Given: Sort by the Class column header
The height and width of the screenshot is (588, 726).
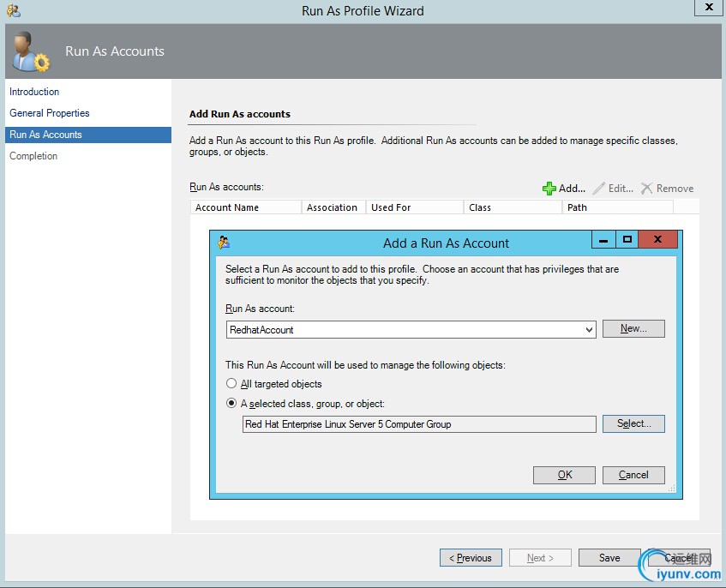Looking at the screenshot, I should pos(513,207).
